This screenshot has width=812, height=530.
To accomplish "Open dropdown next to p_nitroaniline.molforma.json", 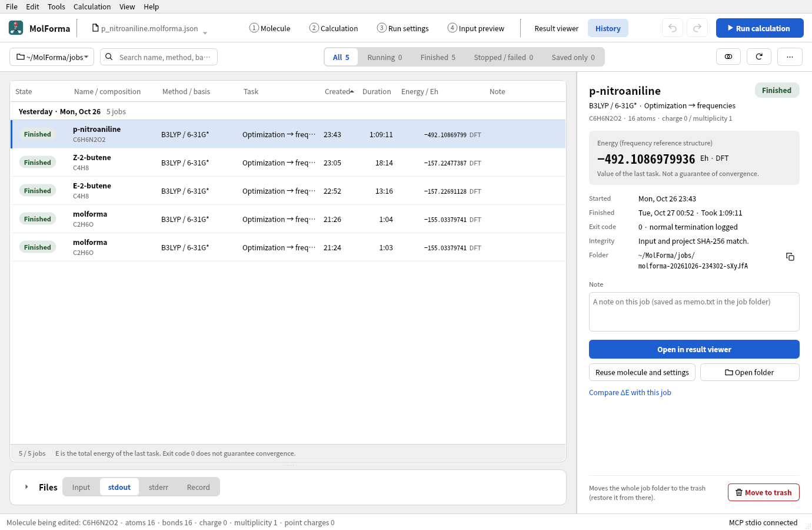I will 205,32.
